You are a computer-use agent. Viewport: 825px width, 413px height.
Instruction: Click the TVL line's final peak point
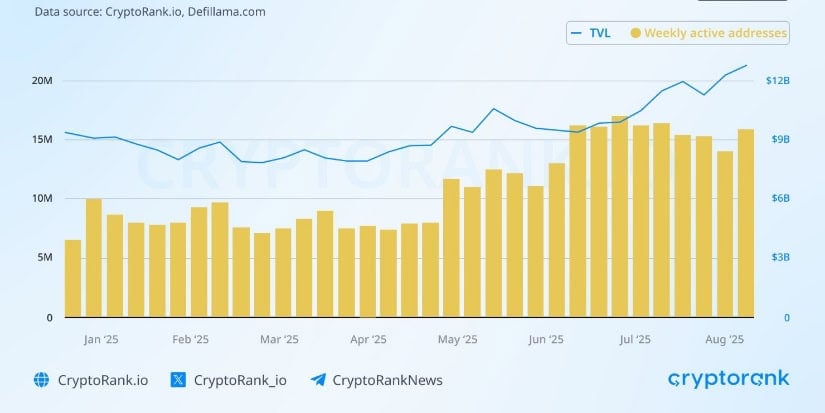(x=746, y=66)
